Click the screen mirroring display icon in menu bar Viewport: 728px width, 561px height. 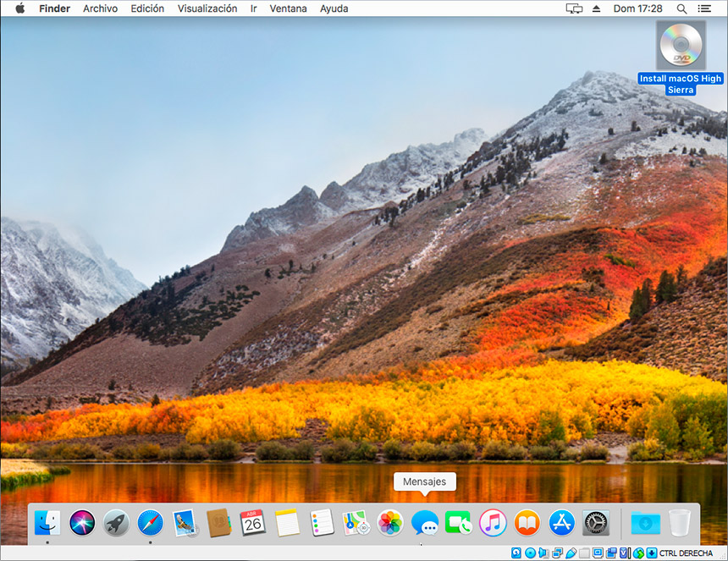[x=574, y=8]
